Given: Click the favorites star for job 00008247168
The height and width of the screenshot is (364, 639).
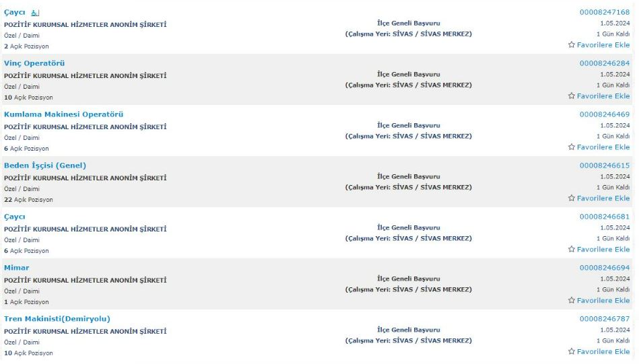Looking at the screenshot, I should pos(572,45).
